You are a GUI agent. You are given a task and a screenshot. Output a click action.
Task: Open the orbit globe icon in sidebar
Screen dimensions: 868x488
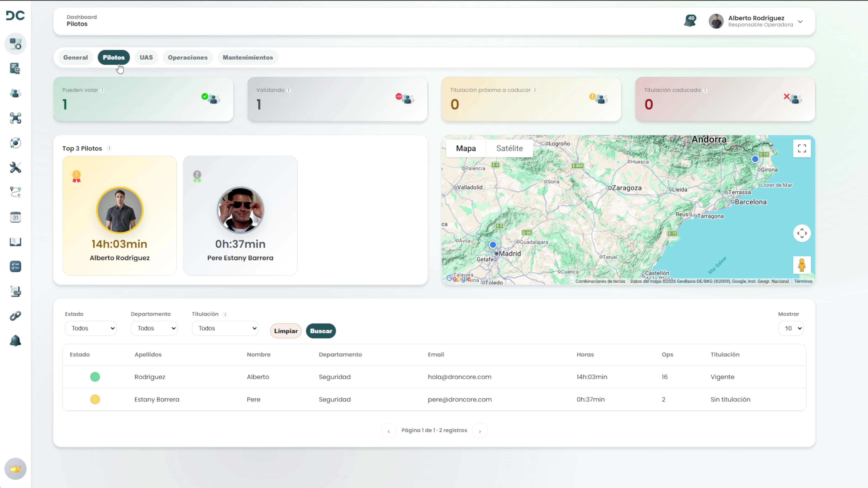pyautogui.click(x=16, y=143)
